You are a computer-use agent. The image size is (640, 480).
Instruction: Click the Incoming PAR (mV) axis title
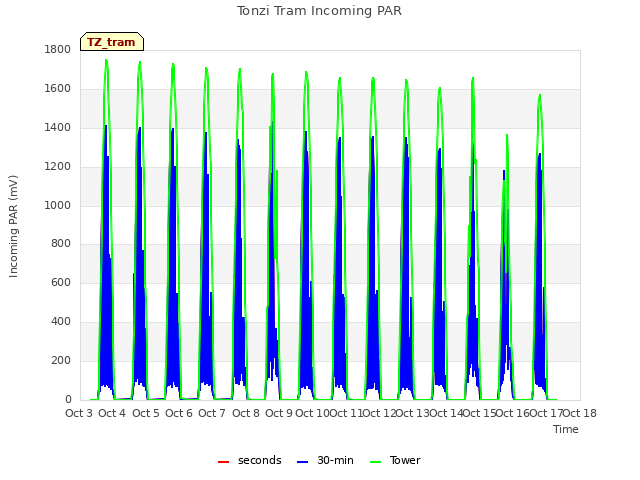point(13,227)
